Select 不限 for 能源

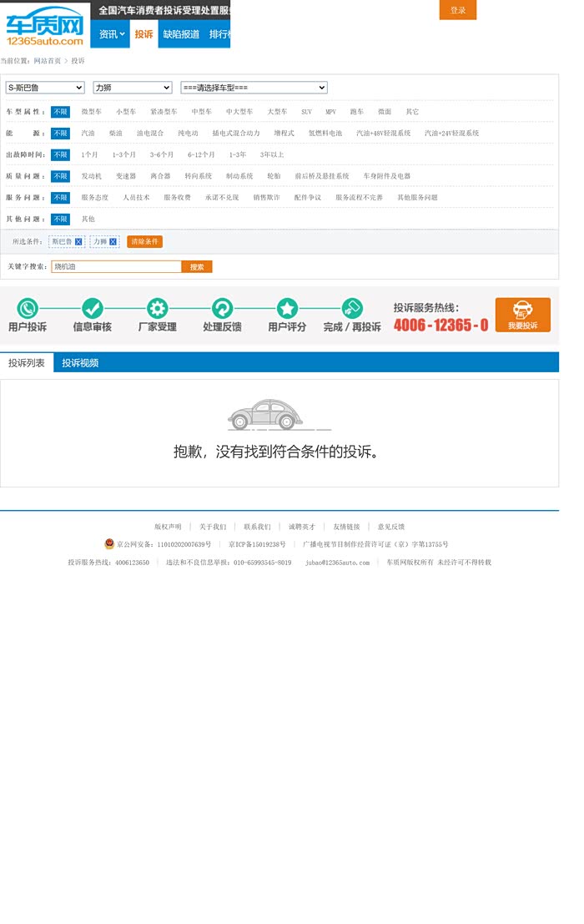coord(60,134)
